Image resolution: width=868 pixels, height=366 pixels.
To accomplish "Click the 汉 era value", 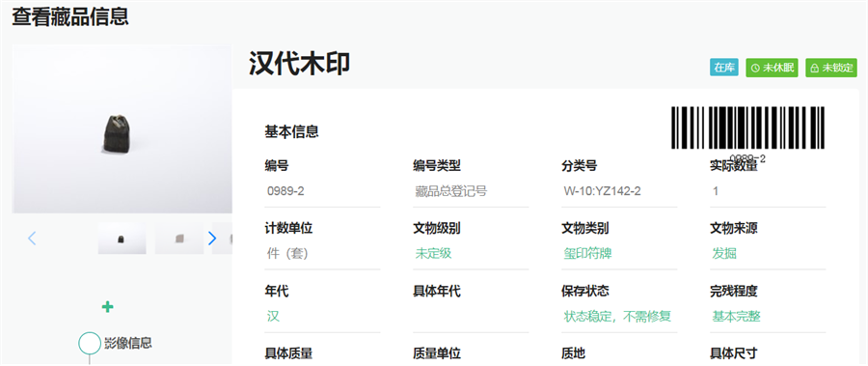I will point(274,317).
